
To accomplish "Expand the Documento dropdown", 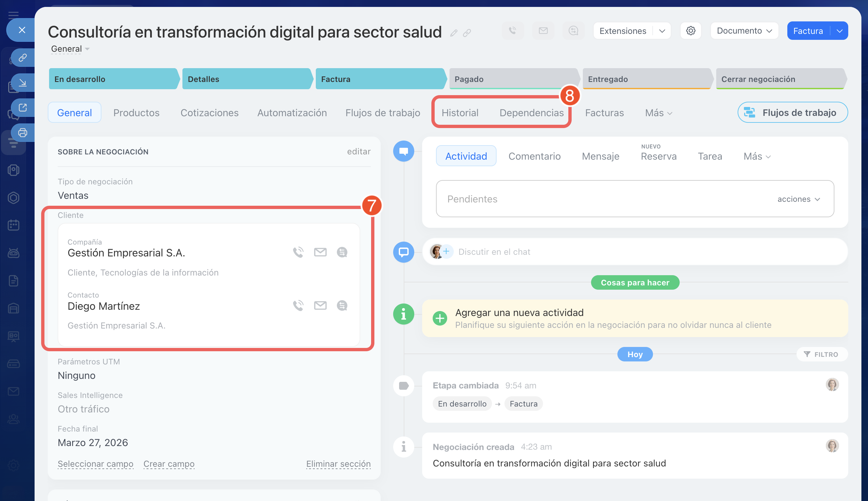I will point(744,31).
